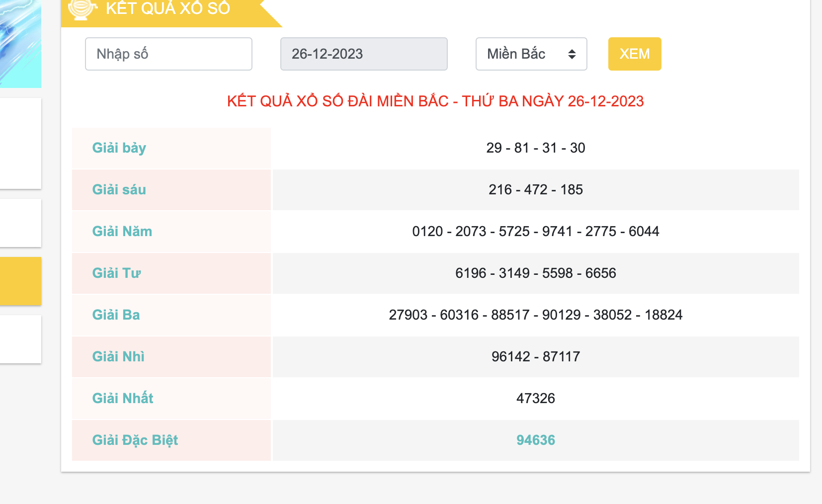
Task: Click the blue banner image on left
Action: coord(20,44)
